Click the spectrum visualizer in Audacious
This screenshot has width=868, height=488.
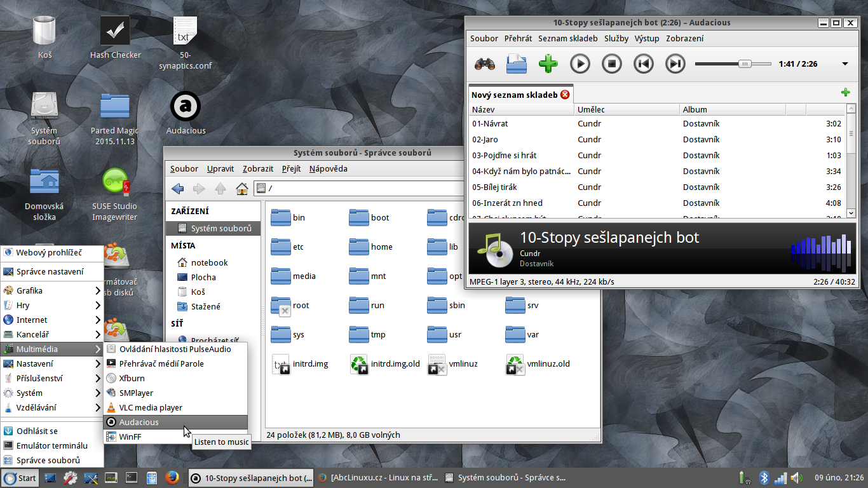coord(821,253)
